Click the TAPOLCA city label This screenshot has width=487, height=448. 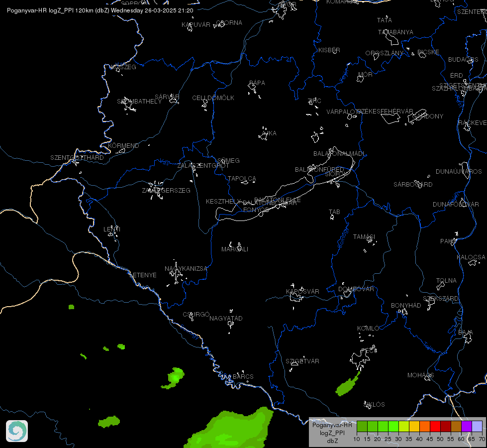coord(242,179)
